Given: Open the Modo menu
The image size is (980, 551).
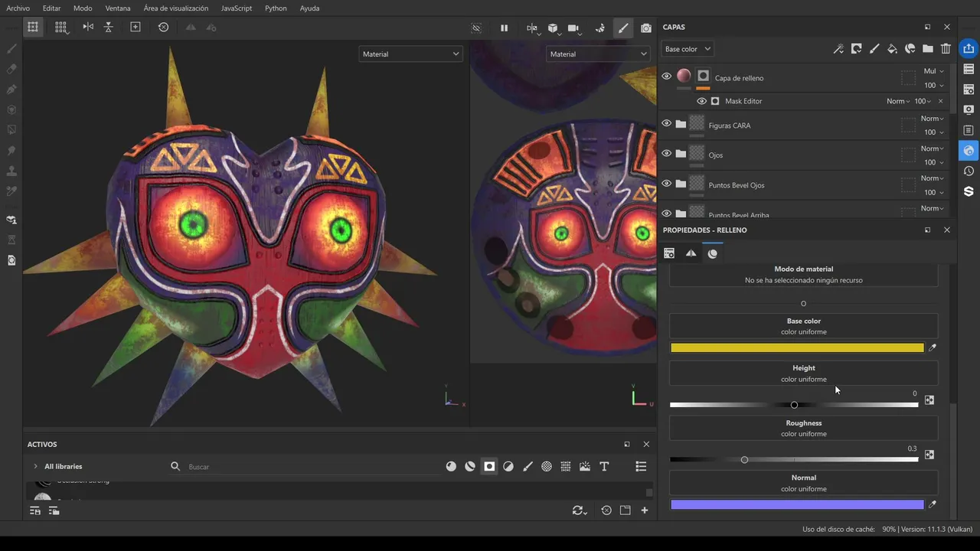Looking at the screenshot, I should [x=83, y=8].
